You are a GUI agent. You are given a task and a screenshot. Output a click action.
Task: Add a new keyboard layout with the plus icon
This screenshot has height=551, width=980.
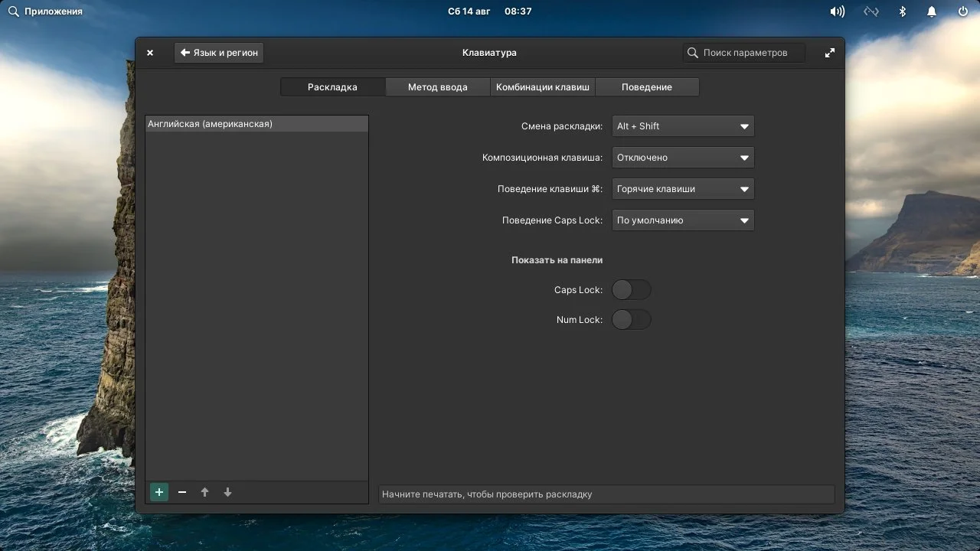[x=158, y=492]
